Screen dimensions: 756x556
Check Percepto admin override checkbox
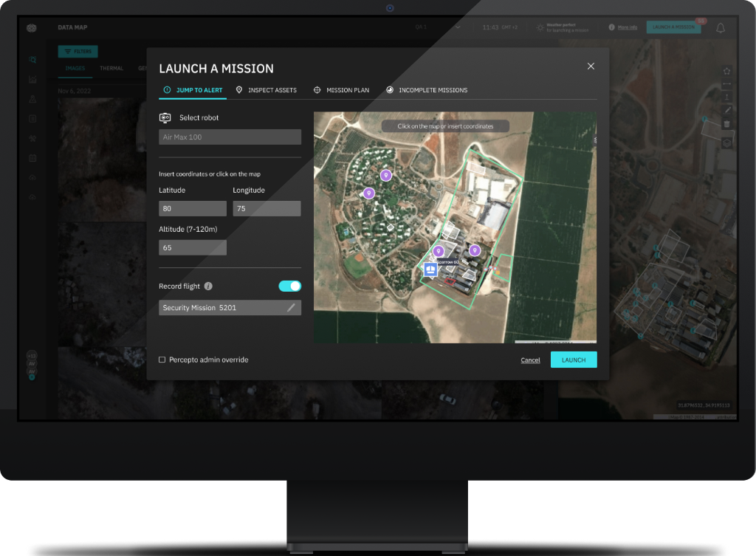(162, 360)
